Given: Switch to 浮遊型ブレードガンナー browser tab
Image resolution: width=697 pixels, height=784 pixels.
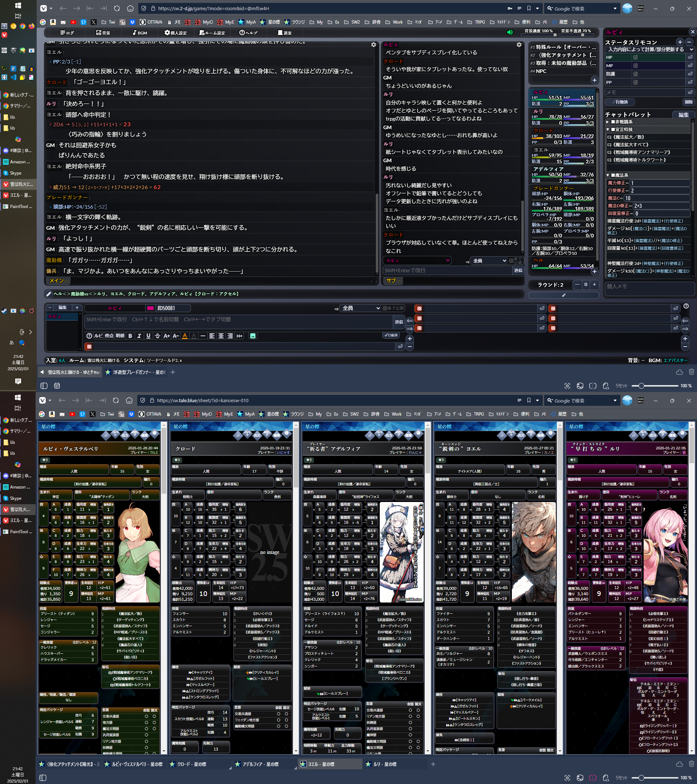Looking at the screenshot, I should 135,372.
